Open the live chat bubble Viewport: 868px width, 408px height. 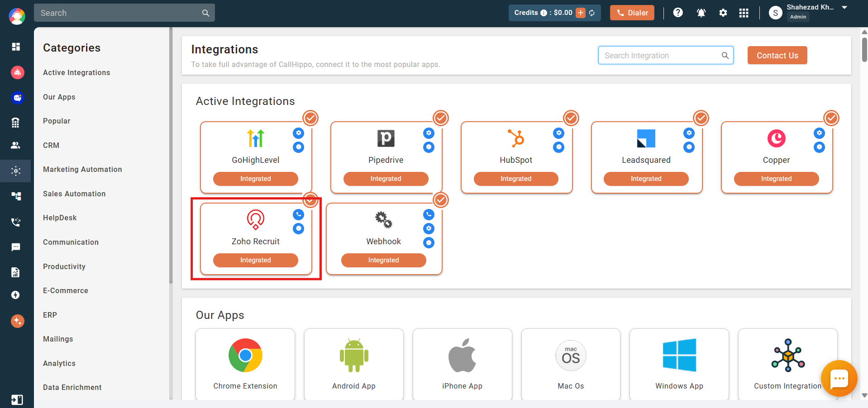pos(839,379)
